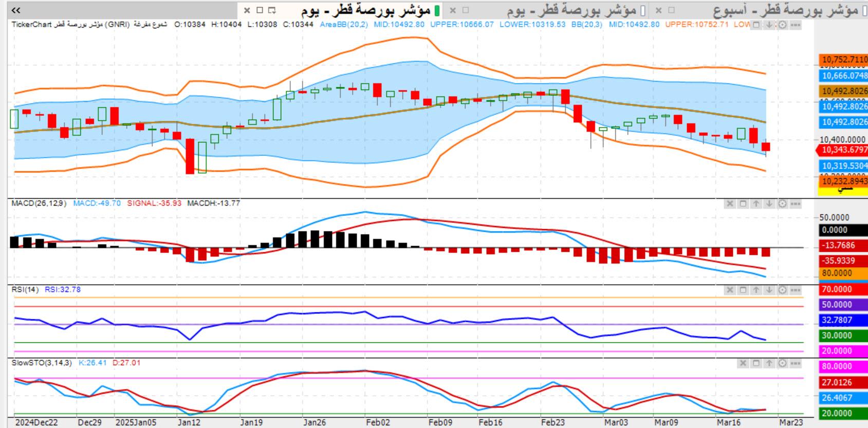Move the MACD panel down
The image size is (868, 428).
769,203
